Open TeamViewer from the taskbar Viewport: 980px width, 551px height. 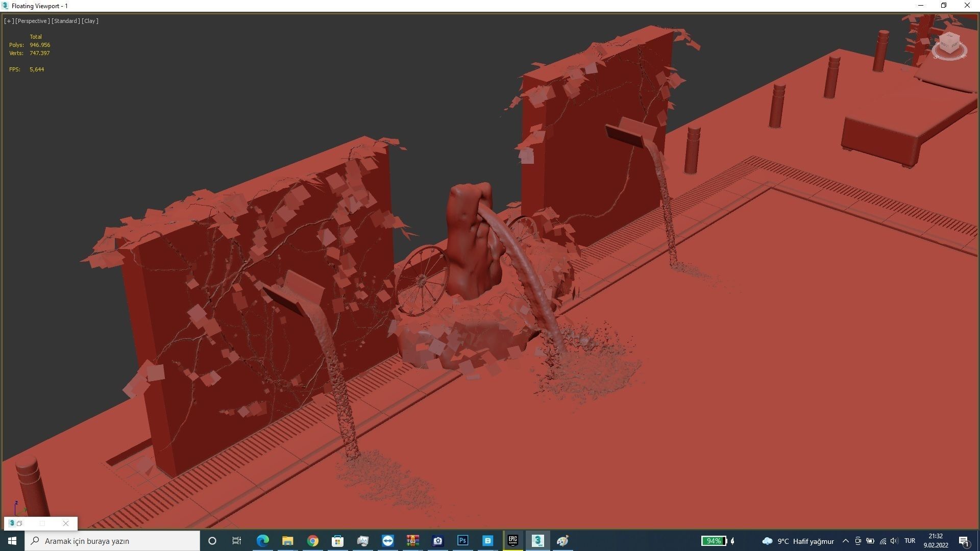click(387, 541)
